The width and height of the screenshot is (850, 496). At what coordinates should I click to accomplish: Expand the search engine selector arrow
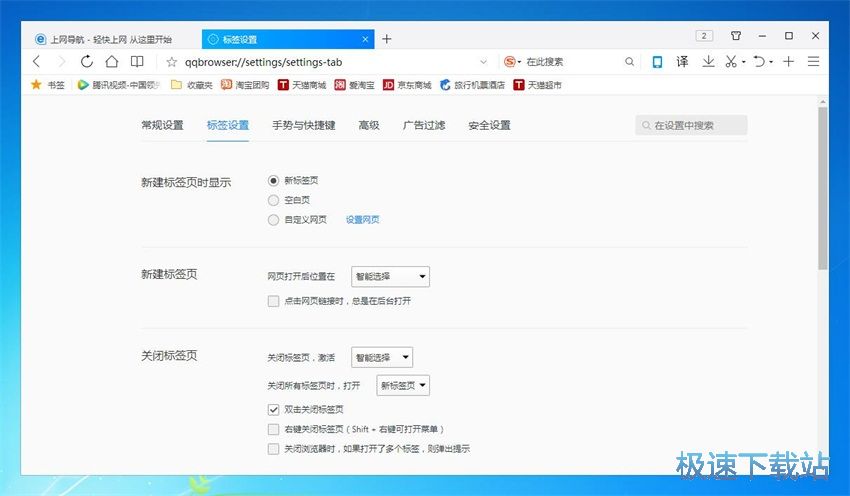tap(519, 62)
